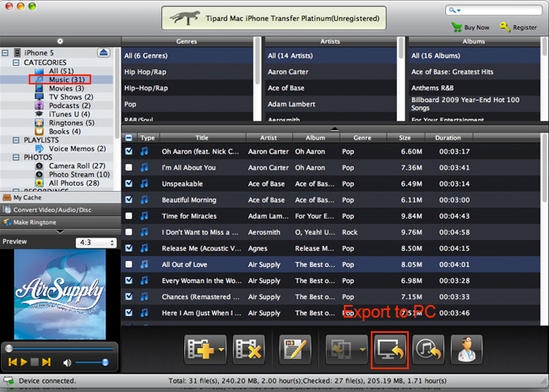This screenshot has width=549, height=392.
Task: Select Books (4) category
Action: click(64, 131)
